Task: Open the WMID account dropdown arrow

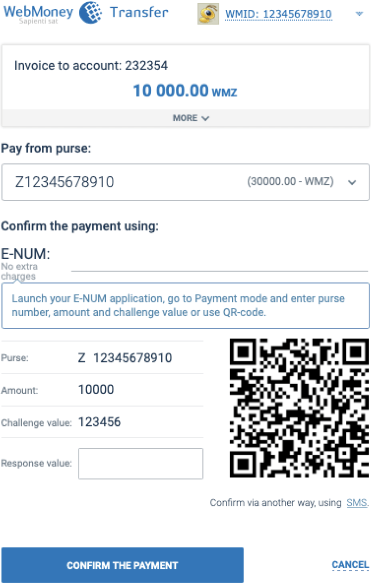Action: pos(359,14)
